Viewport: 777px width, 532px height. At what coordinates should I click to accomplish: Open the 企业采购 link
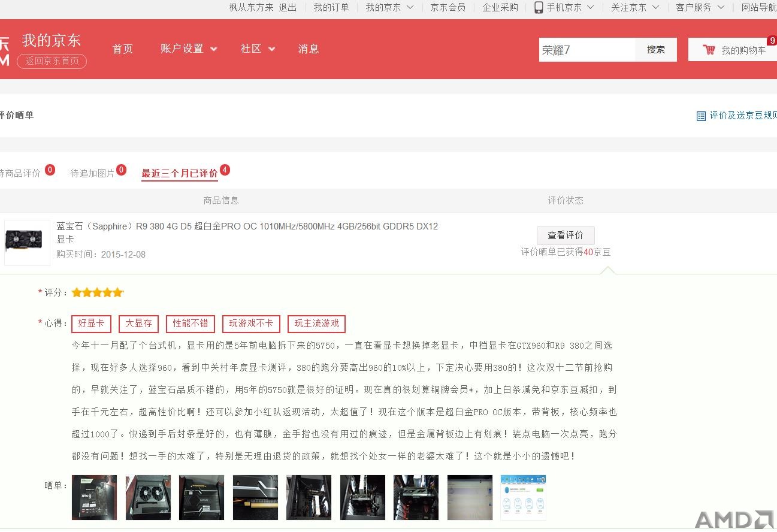[500, 7]
